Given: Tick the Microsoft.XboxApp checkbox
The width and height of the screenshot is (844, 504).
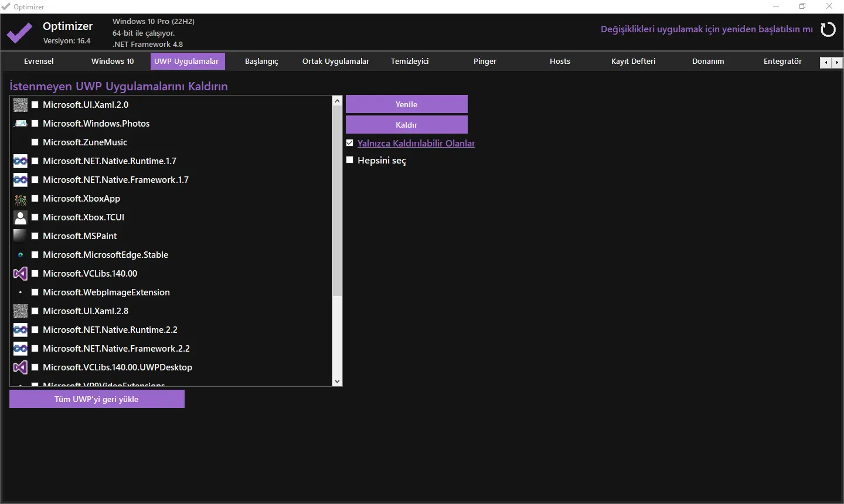Looking at the screenshot, I should 35,199.
